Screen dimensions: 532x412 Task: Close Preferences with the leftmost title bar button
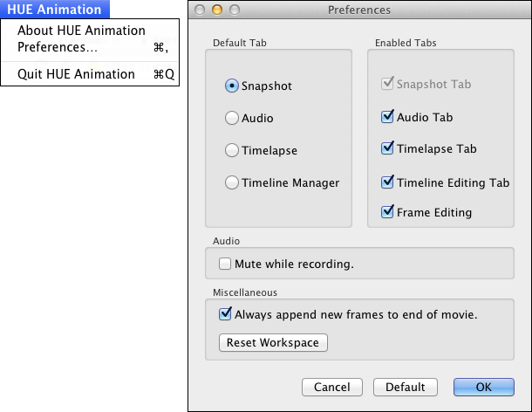(200, 10)
